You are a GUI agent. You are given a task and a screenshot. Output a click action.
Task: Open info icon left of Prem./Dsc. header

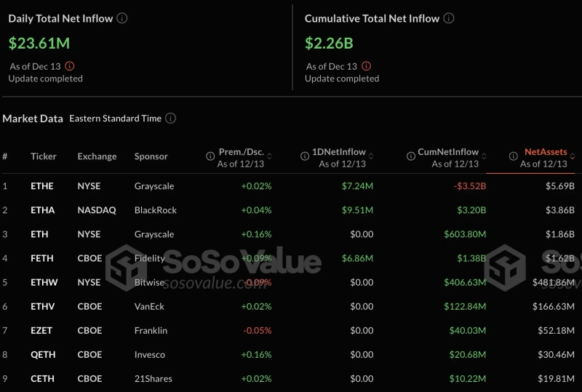coord(210,156)
